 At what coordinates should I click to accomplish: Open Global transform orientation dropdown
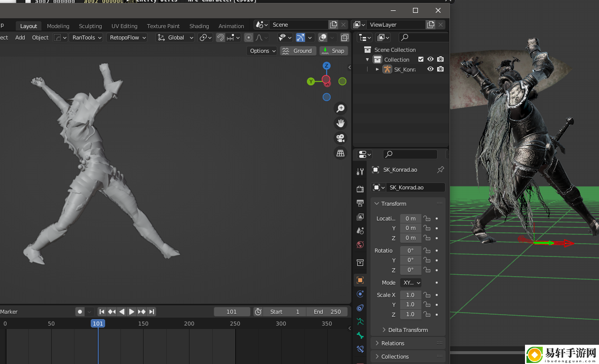[x=175, y=37]
